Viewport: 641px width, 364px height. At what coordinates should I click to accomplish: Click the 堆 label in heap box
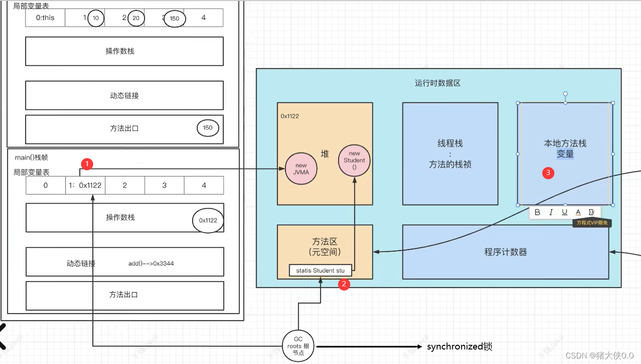tap(325, 154)
